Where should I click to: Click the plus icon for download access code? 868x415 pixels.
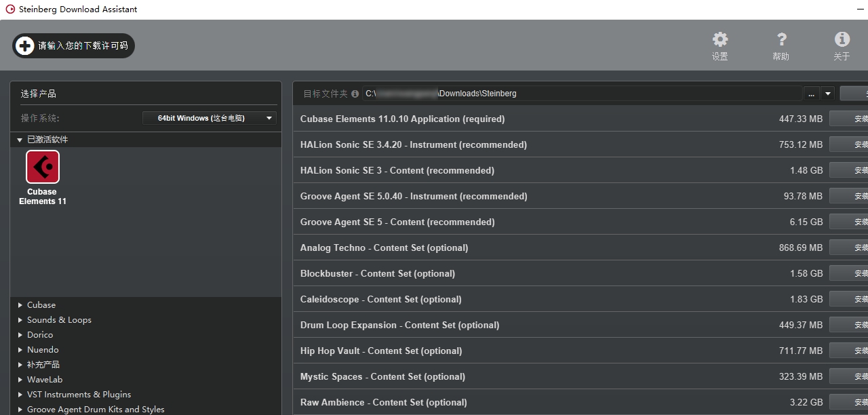pos(24,45)
